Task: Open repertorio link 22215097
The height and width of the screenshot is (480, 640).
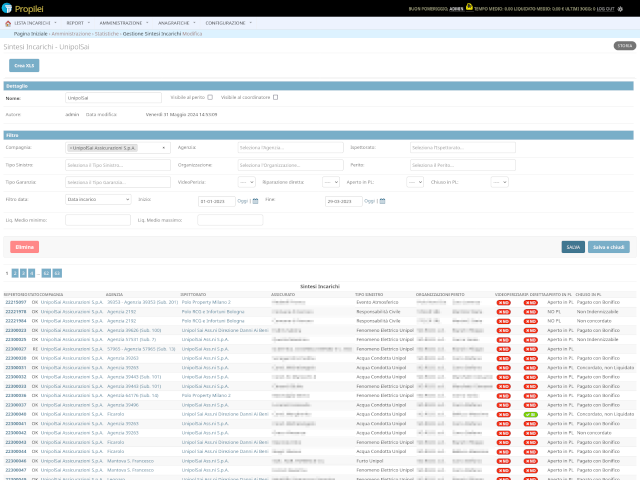Action: pyautogui.click(x=16, y=302)
